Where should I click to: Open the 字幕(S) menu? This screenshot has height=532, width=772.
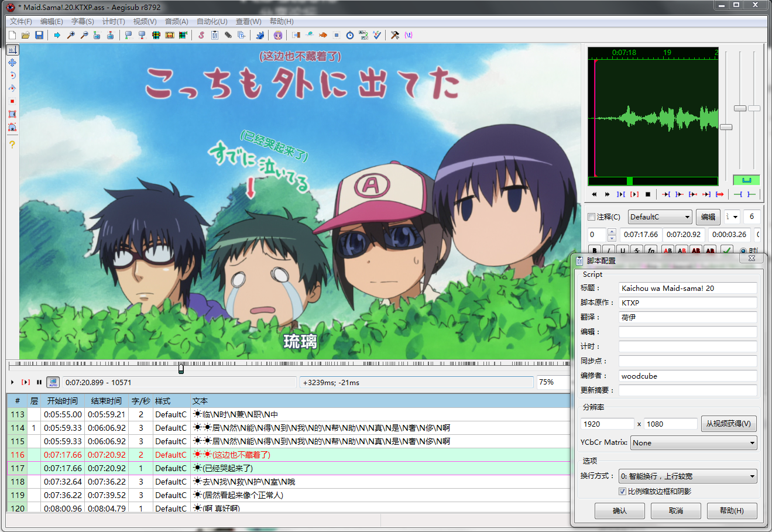pos(83,22)
